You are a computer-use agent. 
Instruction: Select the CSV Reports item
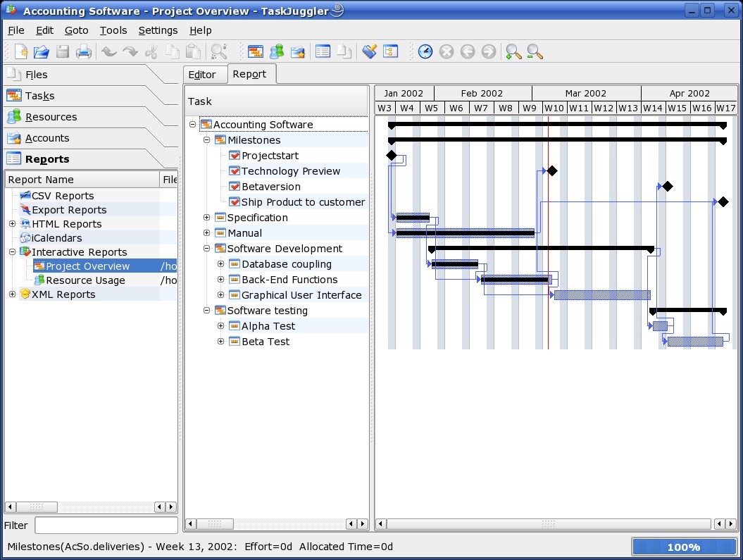pyautogui.click(x=63, y=196)
